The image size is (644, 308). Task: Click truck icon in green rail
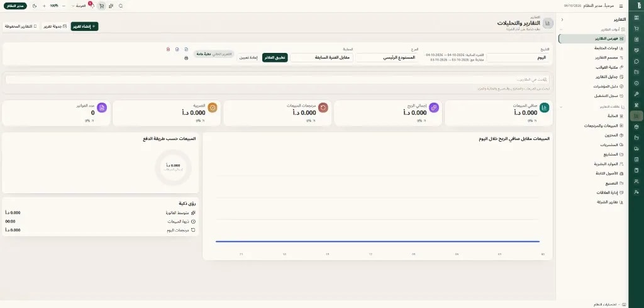[636, 149]
